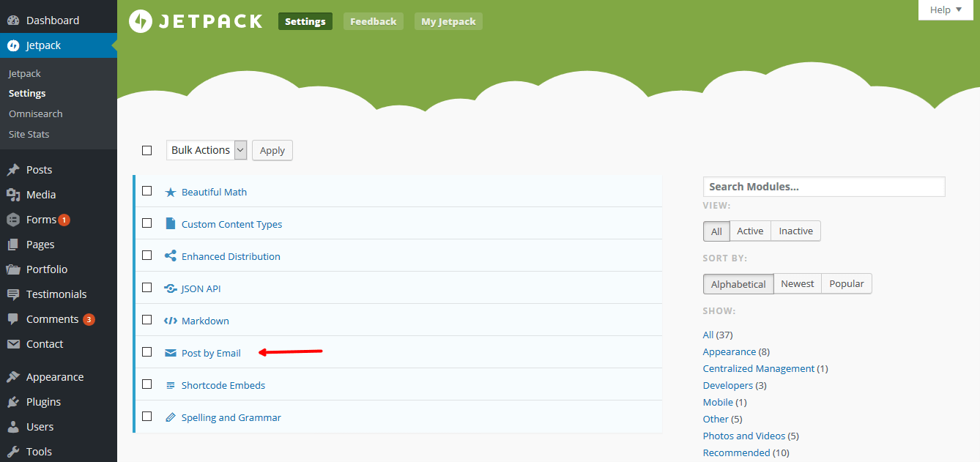Click the Jetpack icon in sidebar menu
The height and width of the screenshot is (462, 980).
[13, 45]
